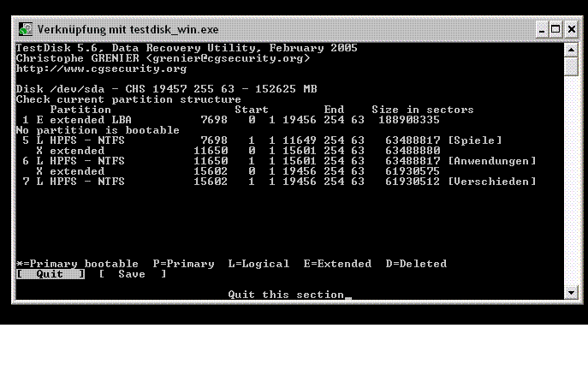Click the scrollbar up arrow

click(571, 50)
